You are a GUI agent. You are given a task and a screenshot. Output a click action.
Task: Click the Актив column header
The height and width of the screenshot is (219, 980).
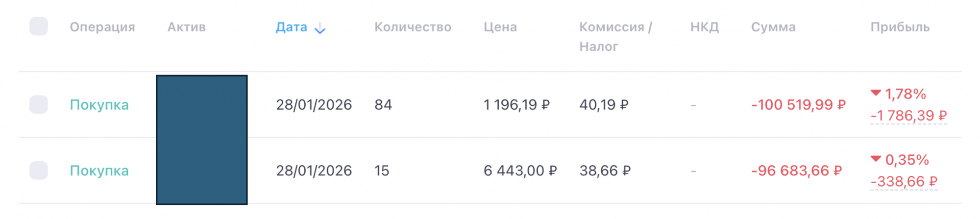point(186,27)
